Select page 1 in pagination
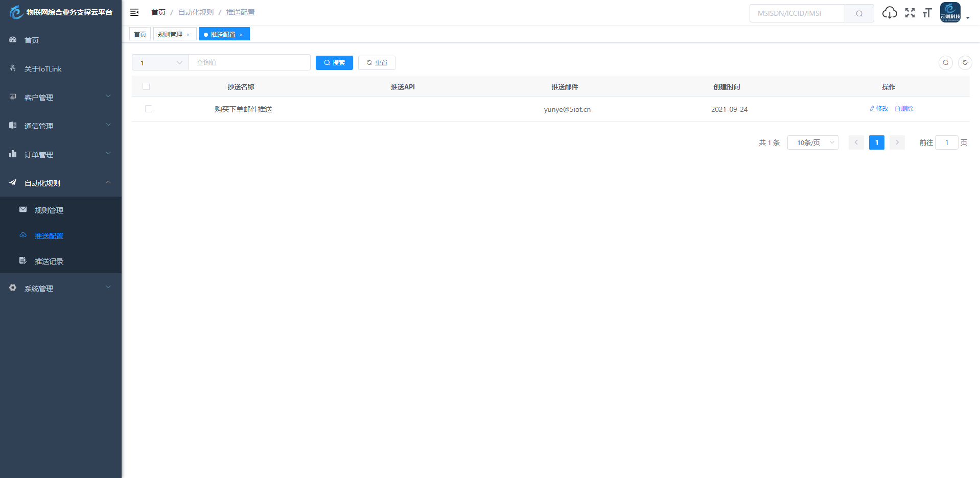This screenshot has height=478, width=980. click(x=877, y=142)
